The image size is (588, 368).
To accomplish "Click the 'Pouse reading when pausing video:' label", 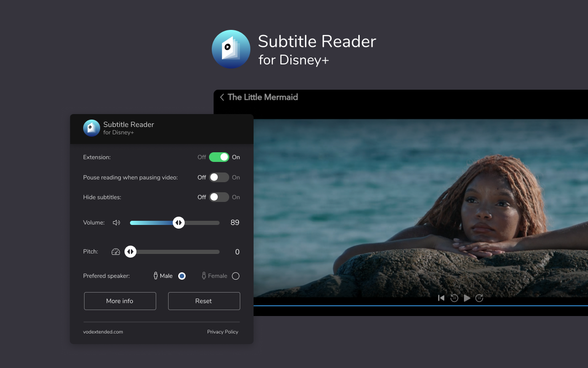I will (130, 178).
